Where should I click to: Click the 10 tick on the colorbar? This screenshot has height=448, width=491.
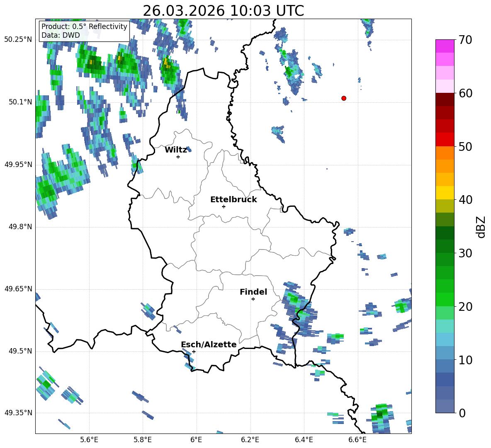[x=465, y=360]
